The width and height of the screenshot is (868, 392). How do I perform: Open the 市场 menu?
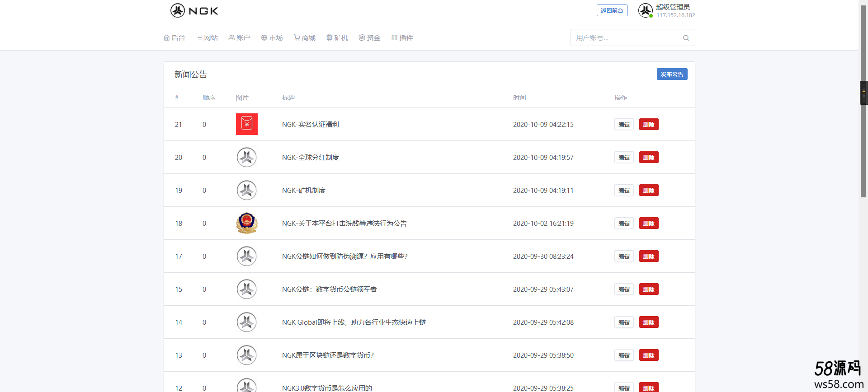pos(272,38)
